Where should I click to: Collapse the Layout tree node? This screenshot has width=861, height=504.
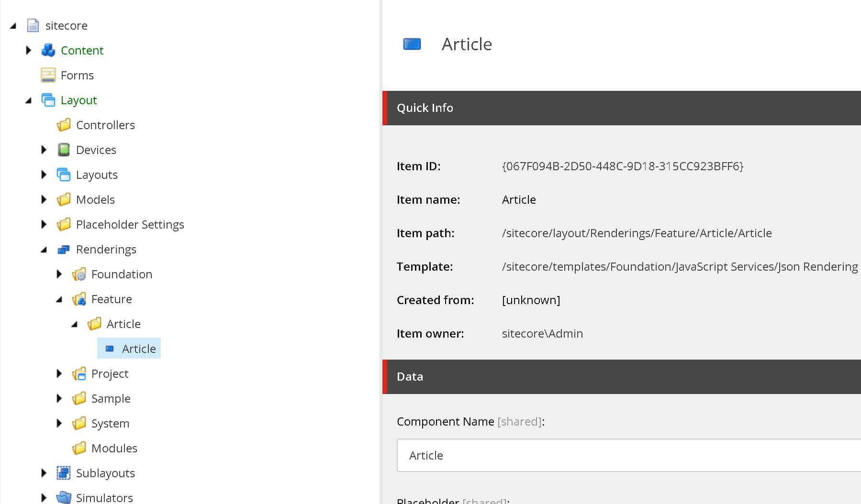(28, 100)
